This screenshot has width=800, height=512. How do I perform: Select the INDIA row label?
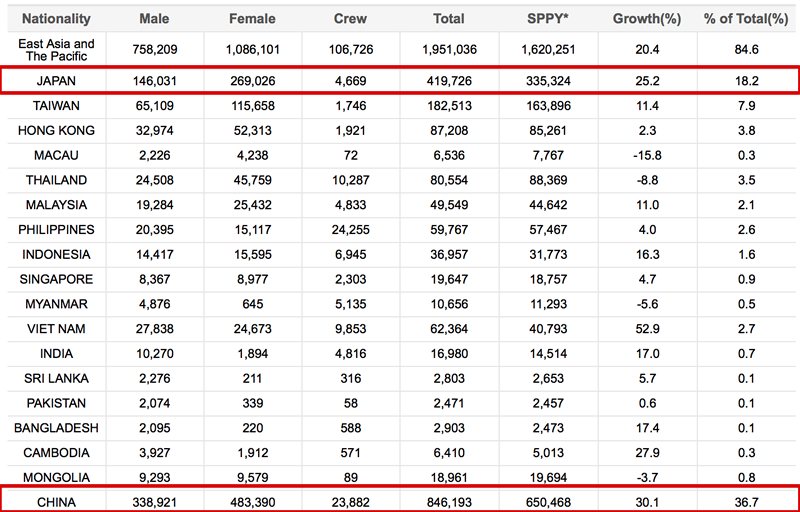click(56, 353)
